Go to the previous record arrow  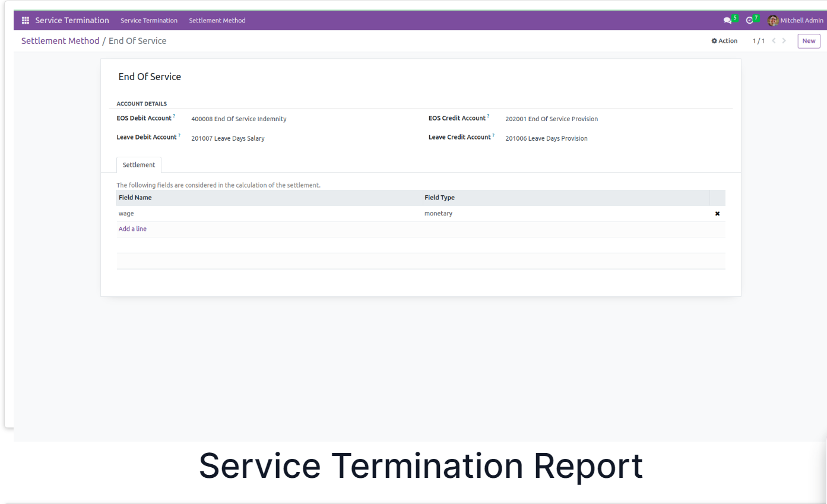tap(774, 41)
